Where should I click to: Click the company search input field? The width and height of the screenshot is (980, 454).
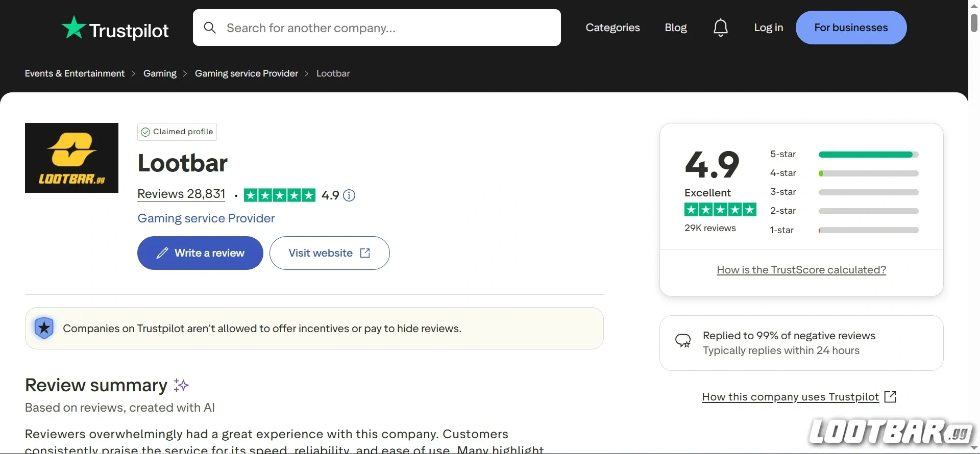pyautogui.click(x=378, y=28)
